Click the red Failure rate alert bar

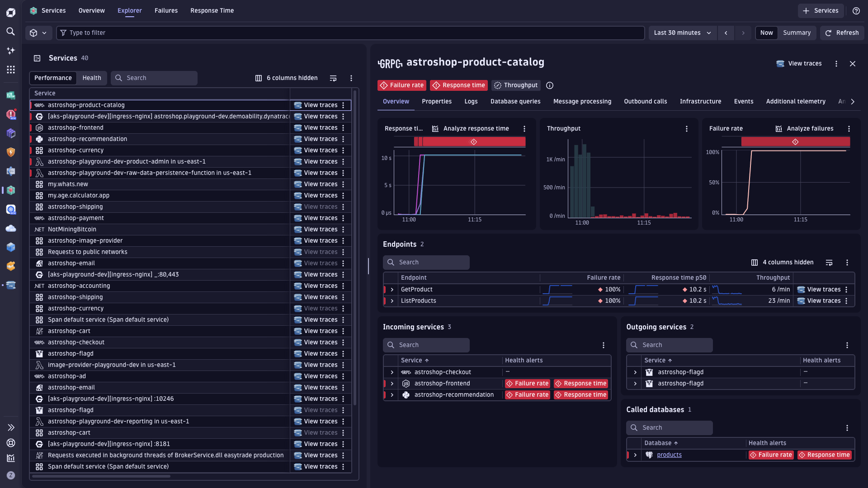click(795, 142)
